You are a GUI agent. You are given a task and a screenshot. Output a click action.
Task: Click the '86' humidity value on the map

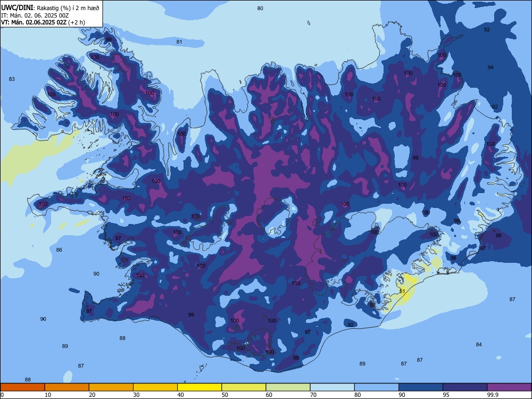coord(59,250)
